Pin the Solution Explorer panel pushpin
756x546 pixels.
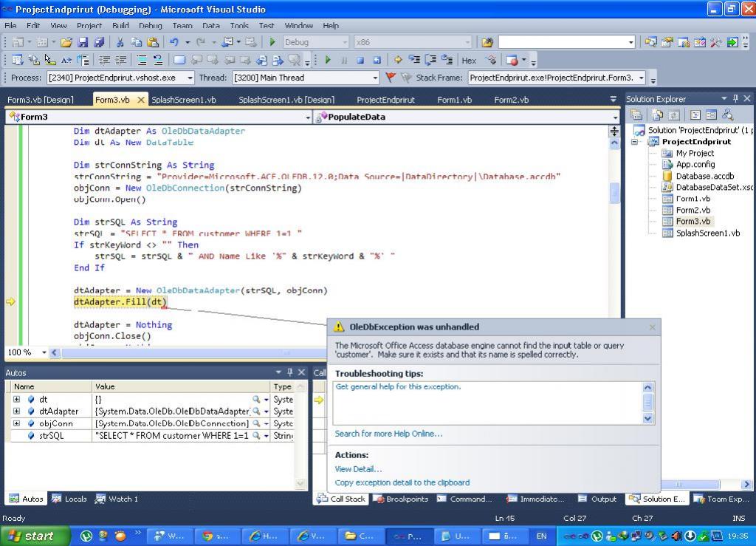pyautogui.click(x=735, y=98)
